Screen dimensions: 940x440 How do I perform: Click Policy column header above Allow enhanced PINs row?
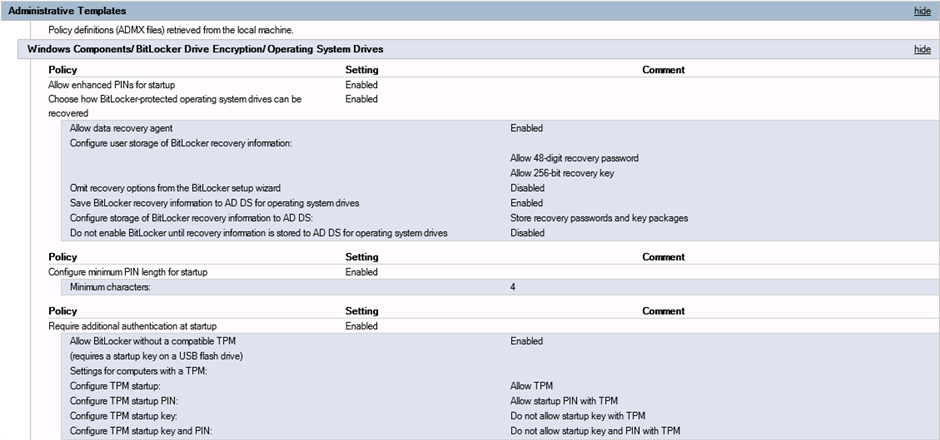click(62, 70)
